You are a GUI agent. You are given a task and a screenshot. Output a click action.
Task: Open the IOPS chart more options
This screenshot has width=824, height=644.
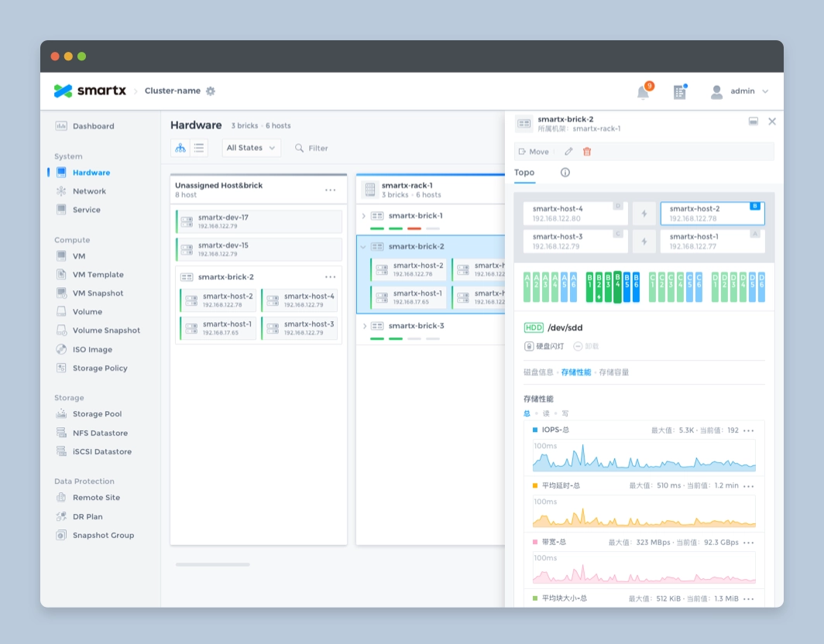tap(748, 430)
